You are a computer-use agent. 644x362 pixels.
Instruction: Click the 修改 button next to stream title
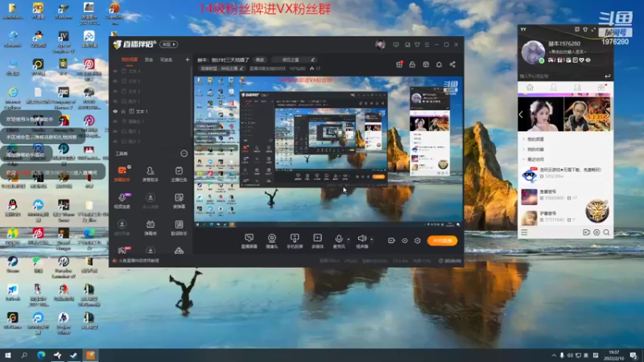pos(260,60)
